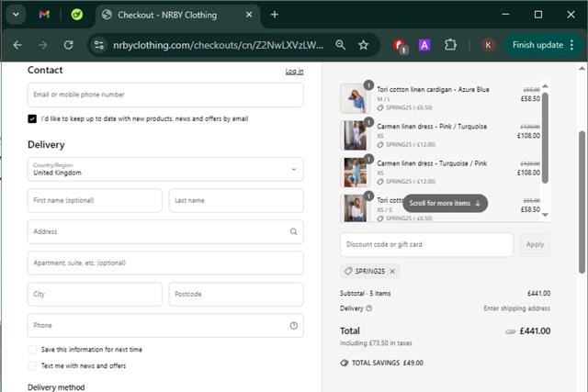588x392 pixels.
Task: Click the Log in link
Action: [x=294, y=72]
